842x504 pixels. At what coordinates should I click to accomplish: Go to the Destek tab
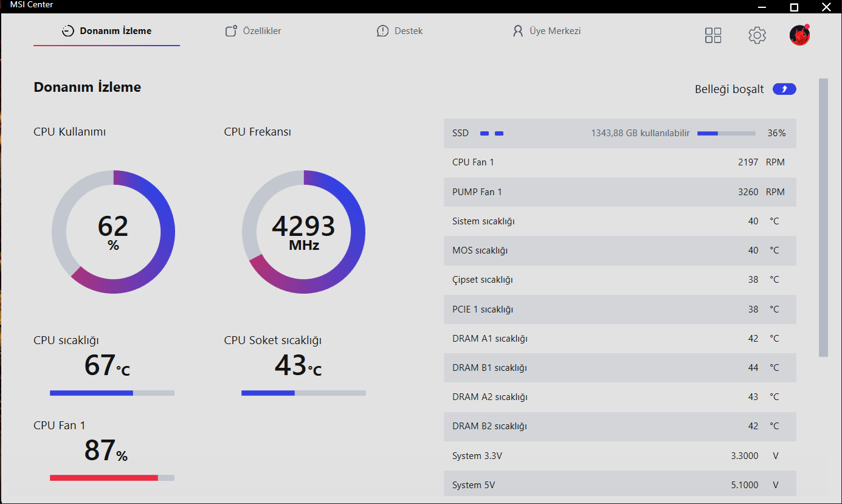point(399,31)
